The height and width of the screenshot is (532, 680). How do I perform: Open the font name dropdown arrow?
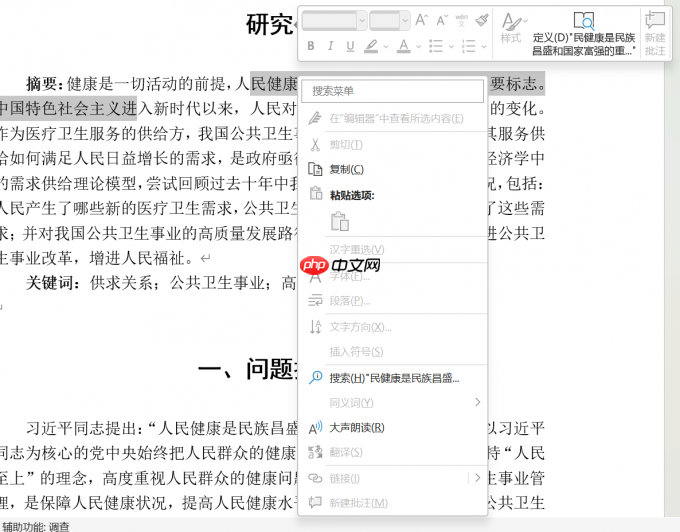coord(362,20)
